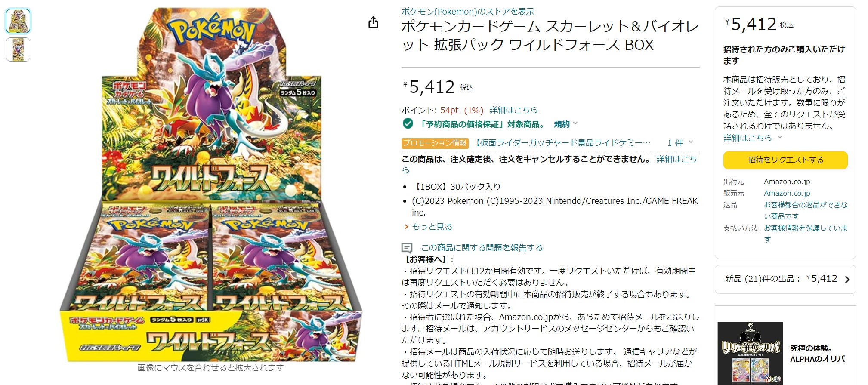
Task: Click この商品に関する問題を報告する link
Action: (x=482, y=248)
